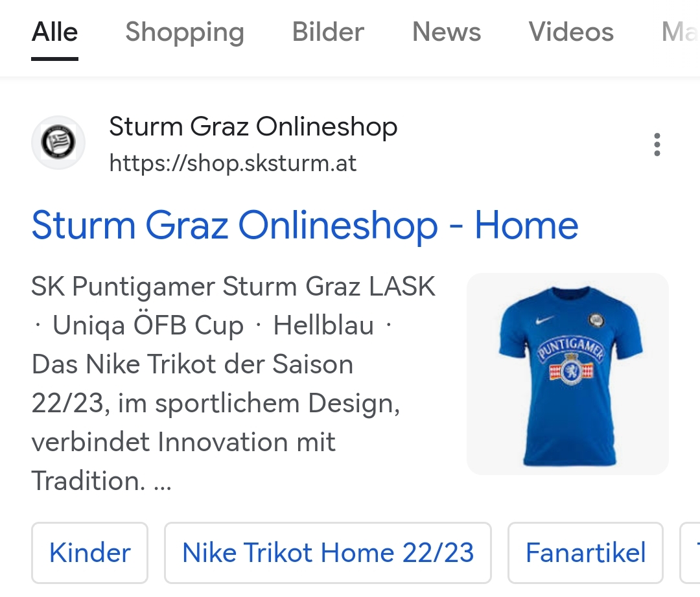
Task: Open the three-dot result options menu
Action: pos(657,145)
